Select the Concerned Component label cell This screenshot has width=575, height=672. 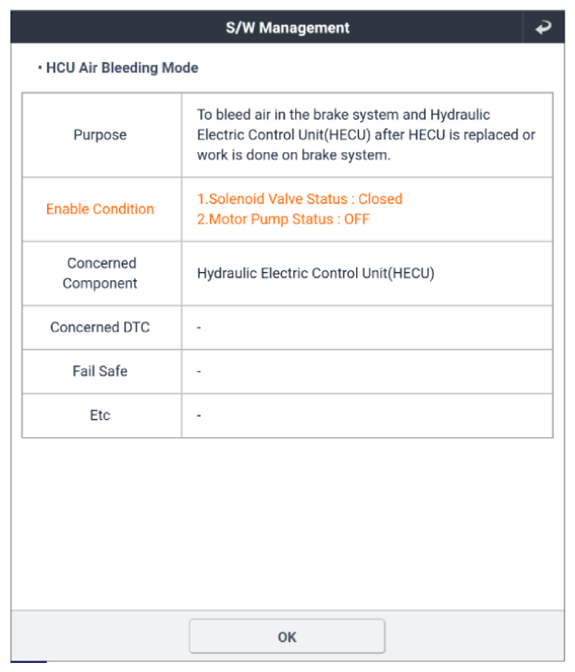100,273
